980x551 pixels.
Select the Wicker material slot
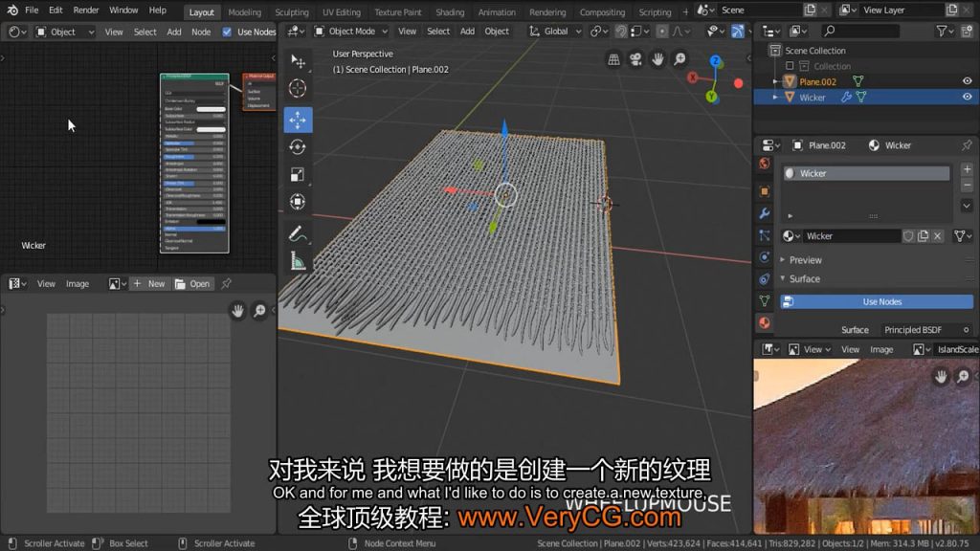(x=866, y=173)
